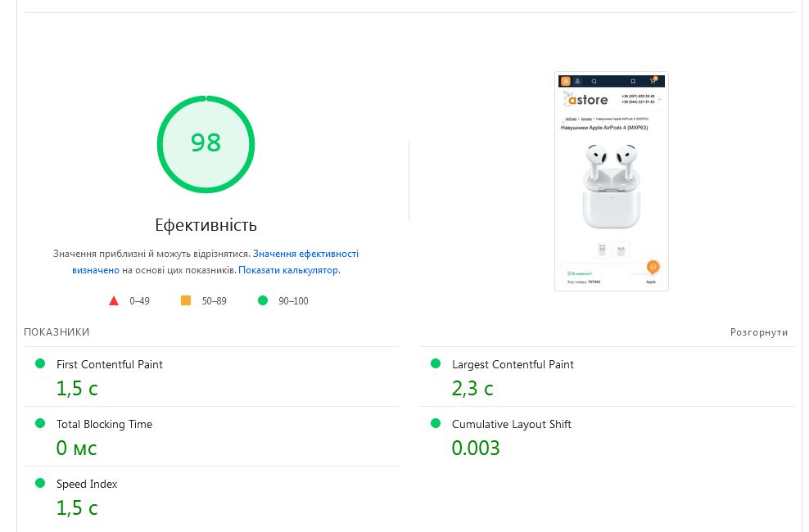This screenshot has width=809, height=532.
Task: Click the astore page screenshot thumbnail
Action: click(x=611, y=181)
